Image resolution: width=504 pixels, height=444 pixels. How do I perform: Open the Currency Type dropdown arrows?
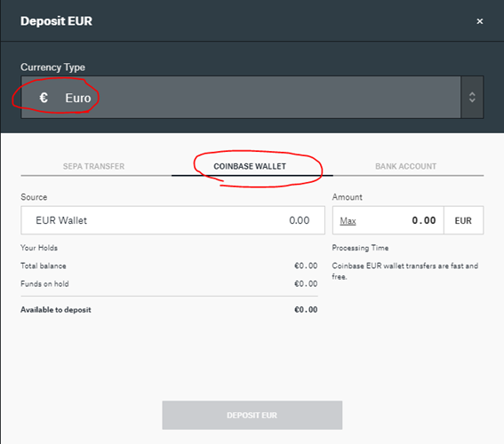pos(472,98)
